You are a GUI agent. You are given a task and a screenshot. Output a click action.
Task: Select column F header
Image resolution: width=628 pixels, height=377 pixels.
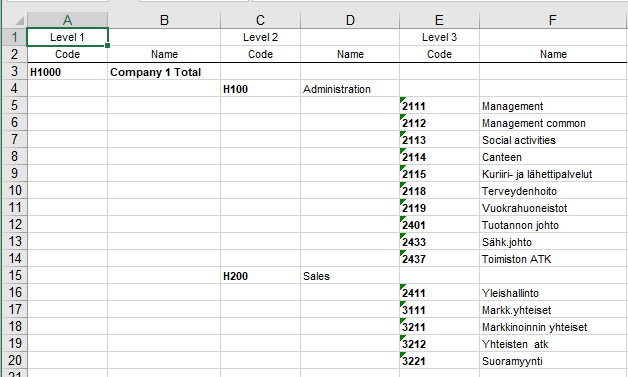[x=553, y=20]
